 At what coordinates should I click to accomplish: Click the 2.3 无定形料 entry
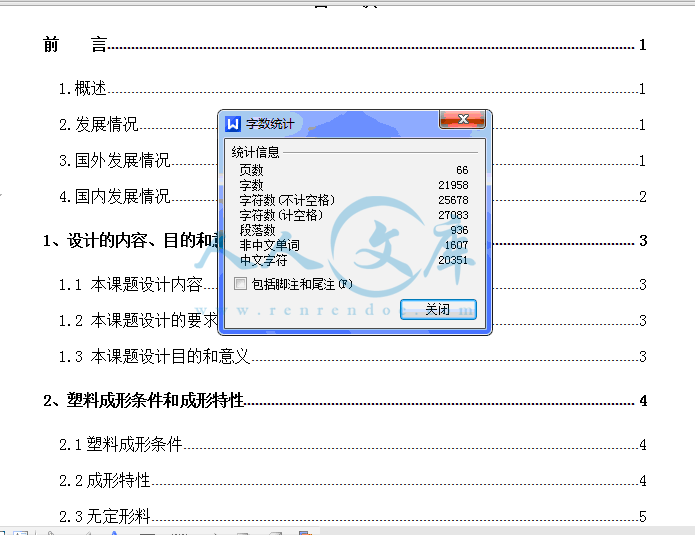[352, 516]
